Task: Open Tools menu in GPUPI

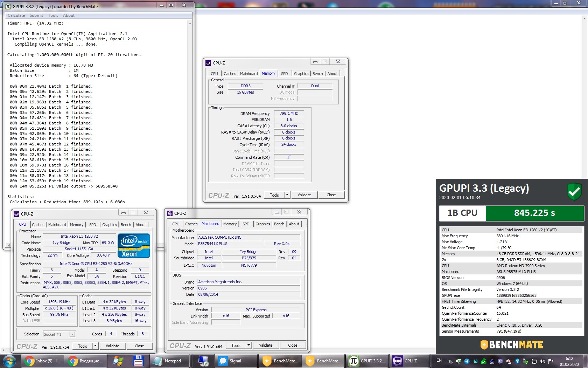Action: [x=53, y=15]
